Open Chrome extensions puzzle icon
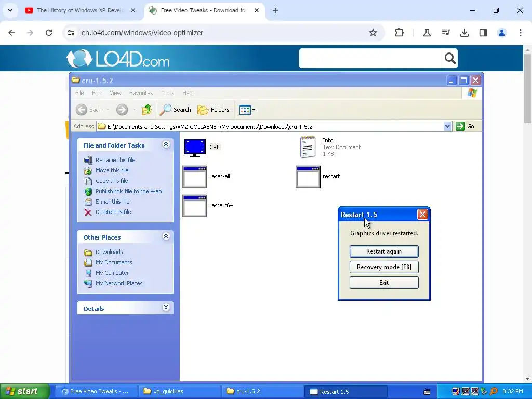The image size is (532, 399). pyautogui.click(x=400, y=33)
